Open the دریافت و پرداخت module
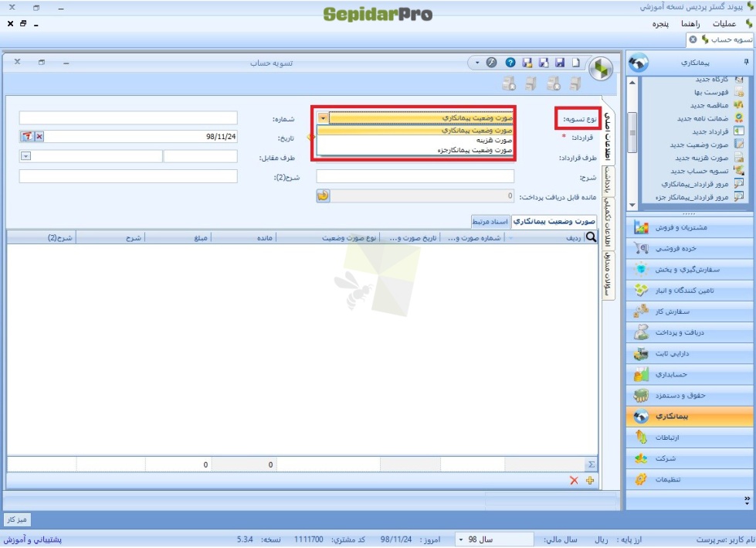756x548 pixels. pyautogui.click(x=690, y=332)
